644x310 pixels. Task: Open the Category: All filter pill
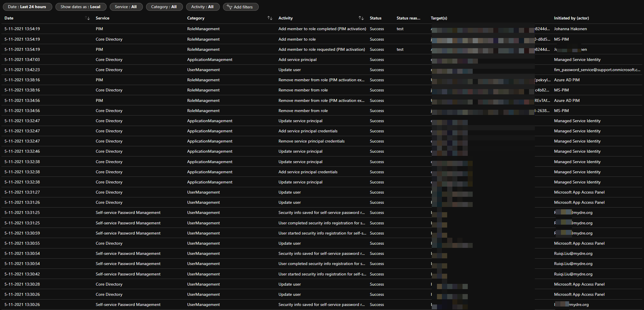[164, 7]
